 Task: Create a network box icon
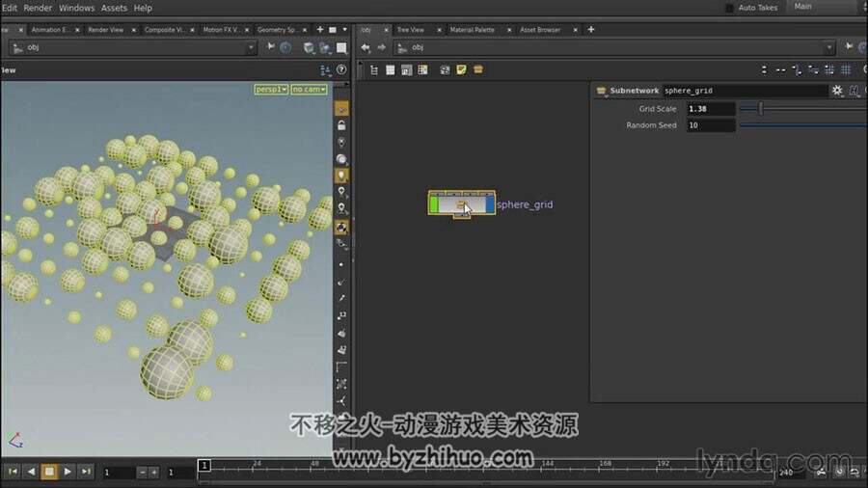[445, 69]
